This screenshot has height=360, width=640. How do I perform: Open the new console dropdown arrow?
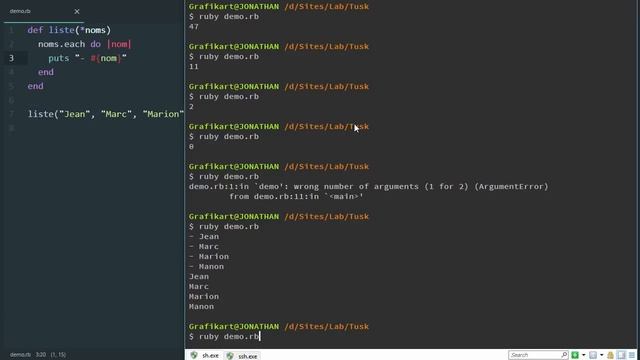tap(583, 355)
